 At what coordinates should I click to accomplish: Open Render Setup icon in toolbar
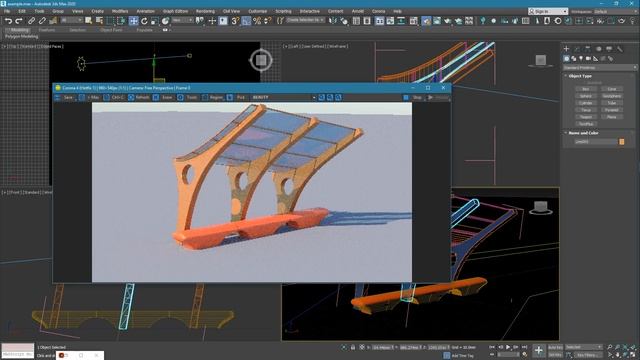tap(426, 21)
